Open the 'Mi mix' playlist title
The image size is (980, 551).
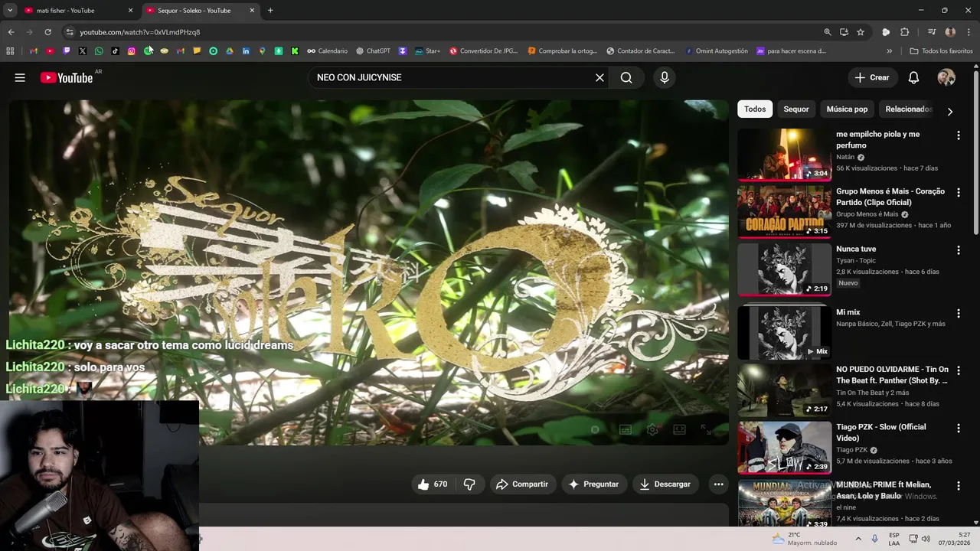pos(848,312)
